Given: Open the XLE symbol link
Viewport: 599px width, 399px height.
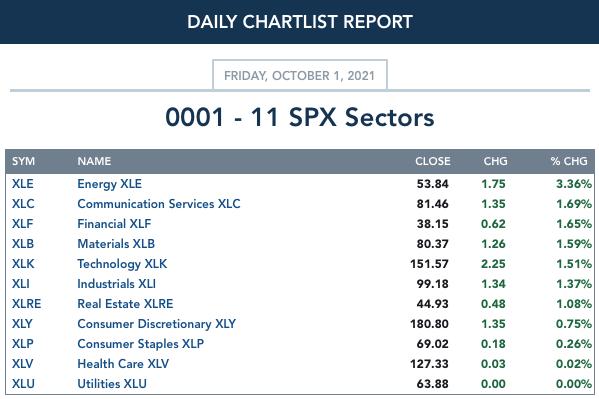Looking at the screenshot, I should (23, 184).
